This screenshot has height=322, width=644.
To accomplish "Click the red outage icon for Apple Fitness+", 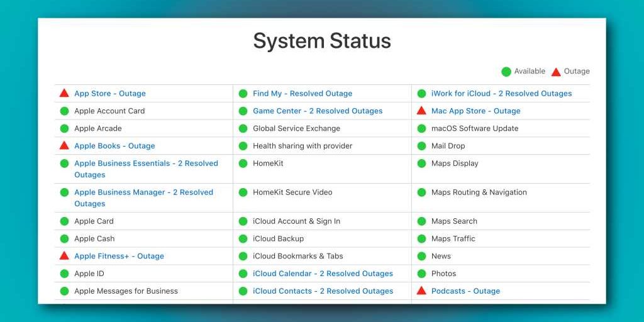I will pyautogui.click(x=64, y=256).
